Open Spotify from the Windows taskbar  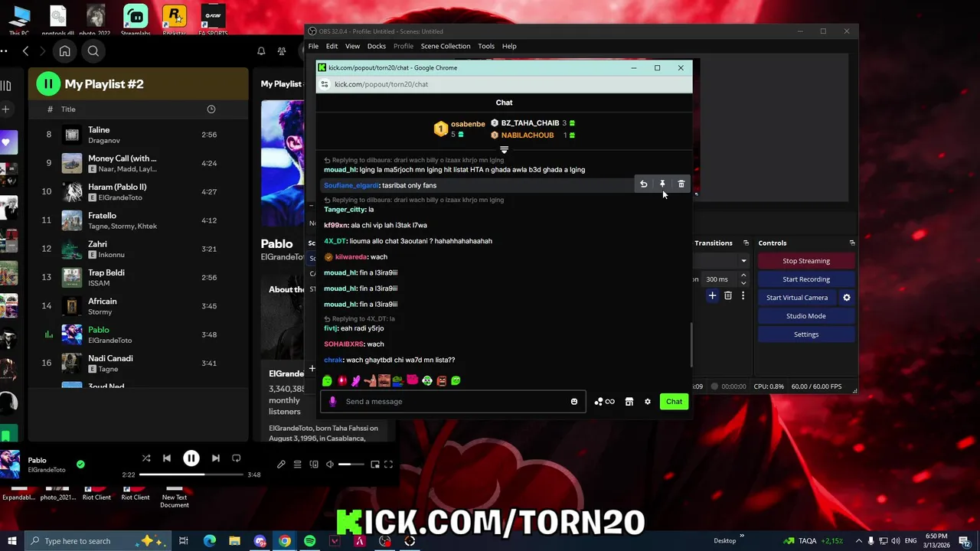pyautogui.click(x=309, y=541)
